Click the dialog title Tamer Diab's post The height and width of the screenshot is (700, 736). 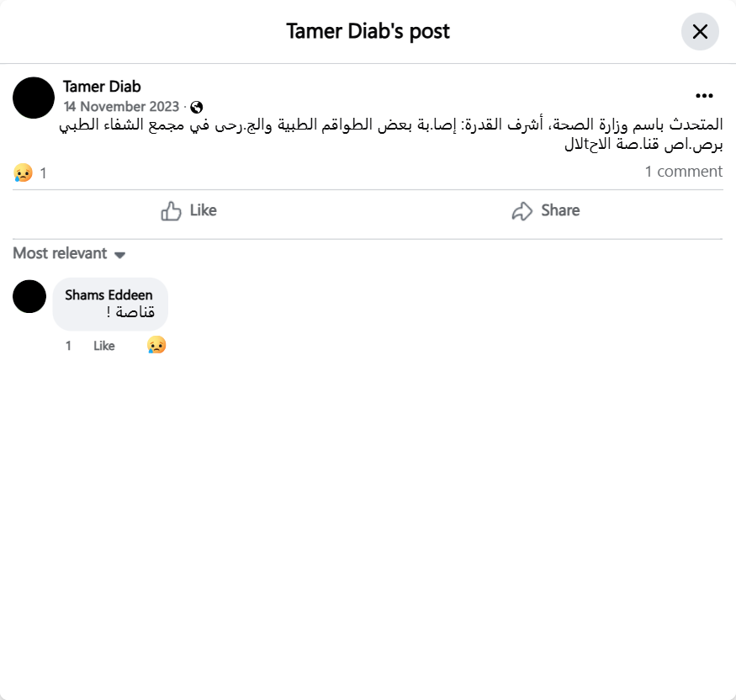click(368, 32)
